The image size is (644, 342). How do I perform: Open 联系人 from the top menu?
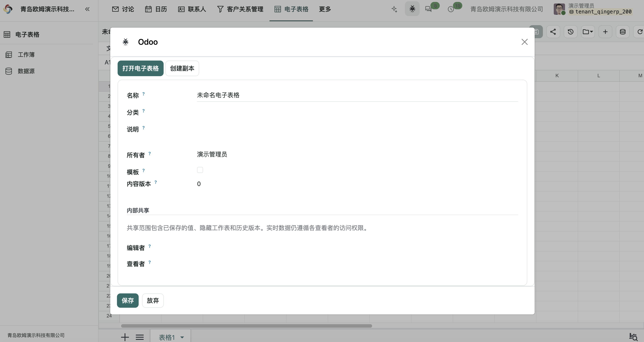click(192, 9)
